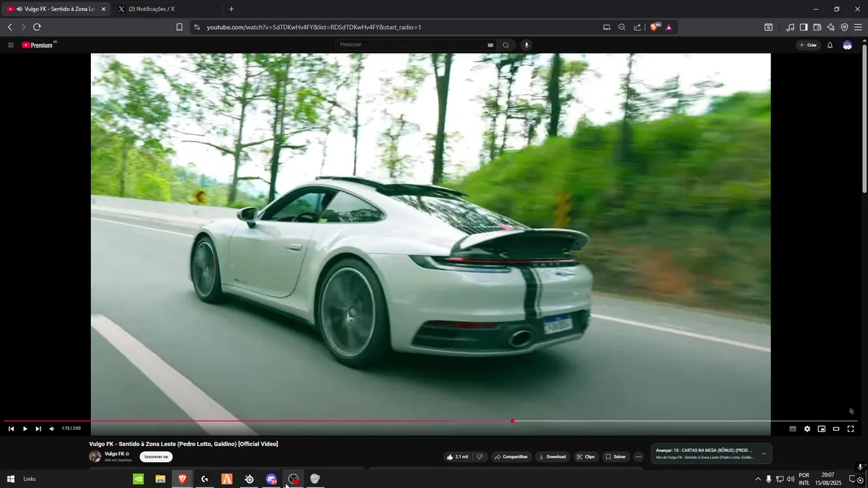Open NVIDIA app from the taskbar
The image size is (868, 488).
pyautogui.click(x=138, y=479)
